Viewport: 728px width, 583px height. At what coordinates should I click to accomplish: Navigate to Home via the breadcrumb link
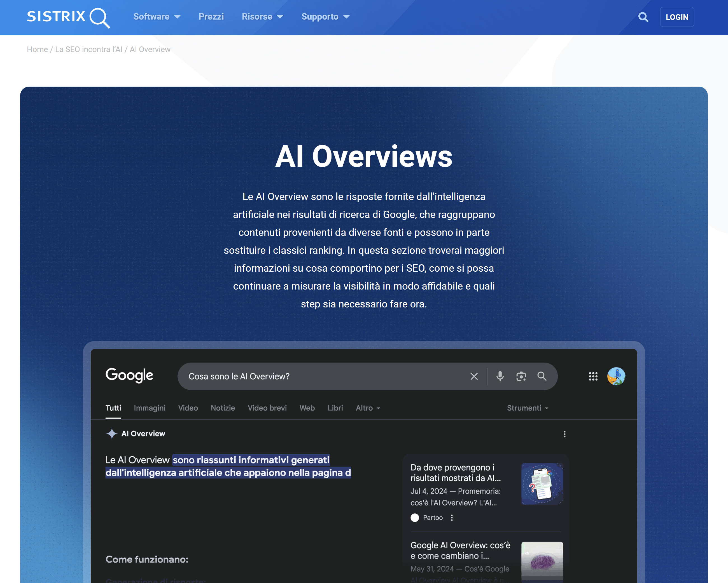[x=37, y=49]
